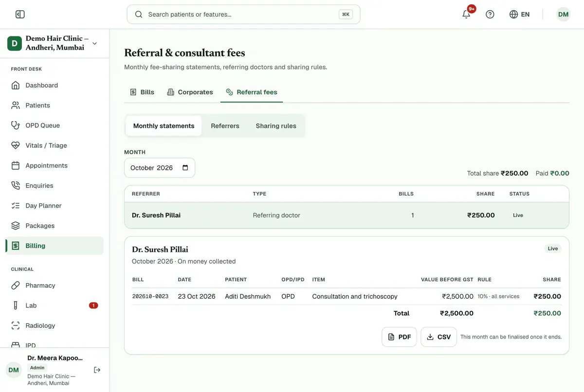
Task: Click the Live badge in detail card
Action: tap(553, 249)
